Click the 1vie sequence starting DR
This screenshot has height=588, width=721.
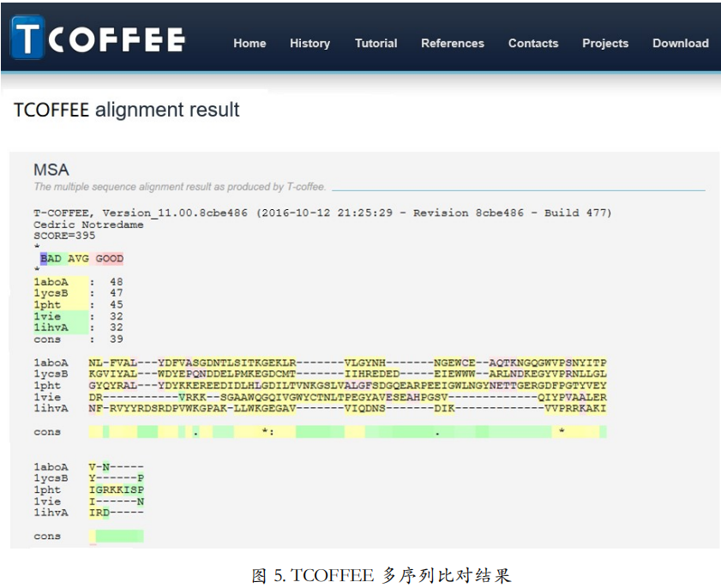click(347, 397)
